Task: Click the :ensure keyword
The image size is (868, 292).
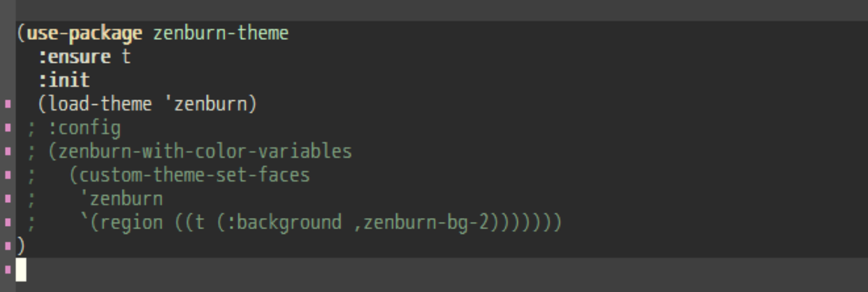Action: [74, 57]
